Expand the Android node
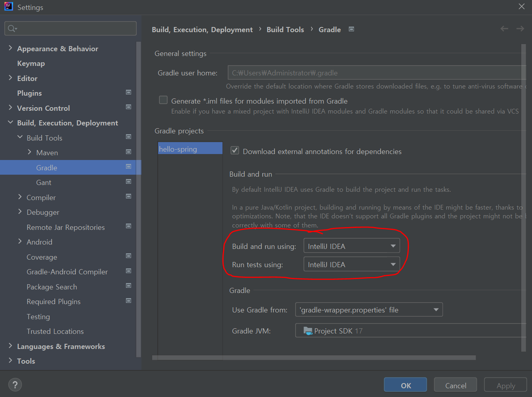532x397 pixels. coord(20,241)
